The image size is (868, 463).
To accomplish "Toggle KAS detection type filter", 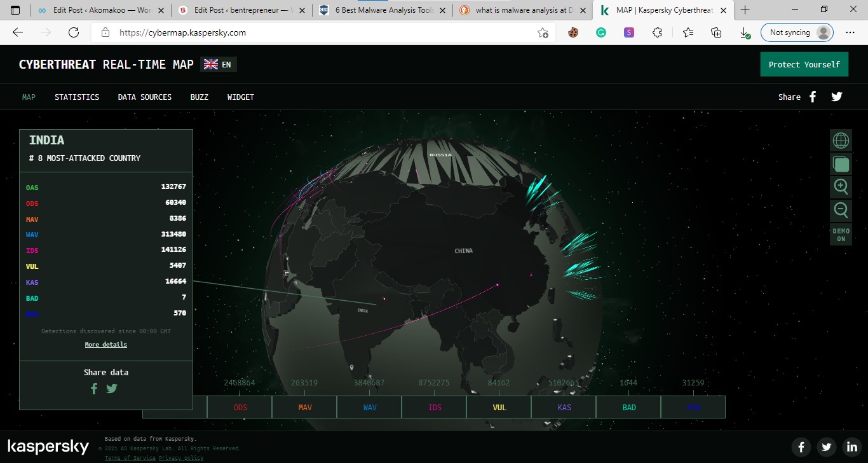I will [x=564, y=407].
